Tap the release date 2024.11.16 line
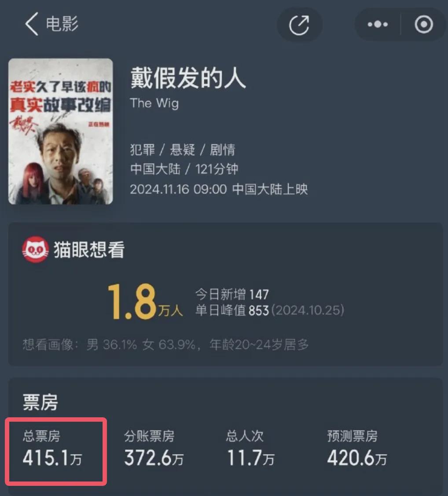 tap(219, 189)
